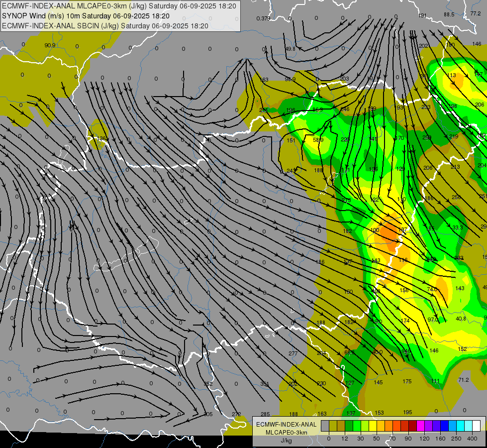The image size is (487, 448).
Task: Click the map value '68.8'
Action: click(x=349, y=352)
